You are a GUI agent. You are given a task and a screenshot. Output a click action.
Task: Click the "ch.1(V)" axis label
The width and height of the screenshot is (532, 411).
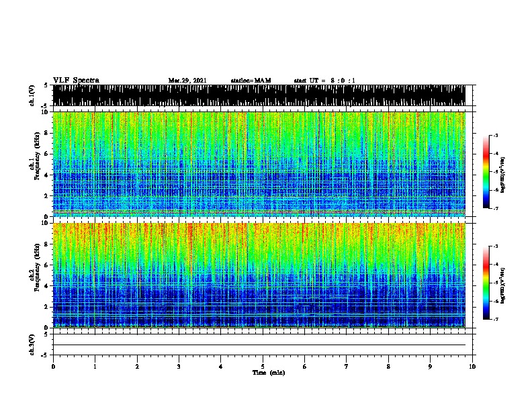point(32,95)
